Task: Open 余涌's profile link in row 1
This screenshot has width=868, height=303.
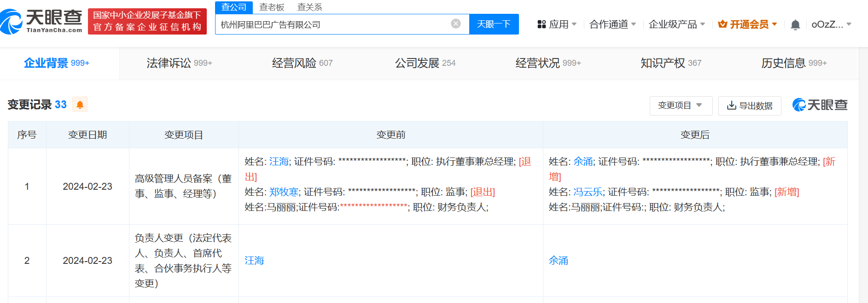Action: pyautogui.click(x=583, y=162)
